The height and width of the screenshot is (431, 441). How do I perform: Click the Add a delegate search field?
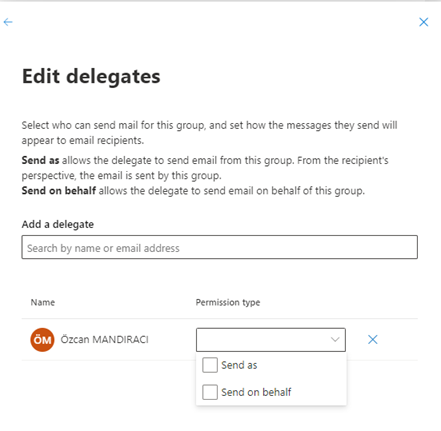(220, 247)
